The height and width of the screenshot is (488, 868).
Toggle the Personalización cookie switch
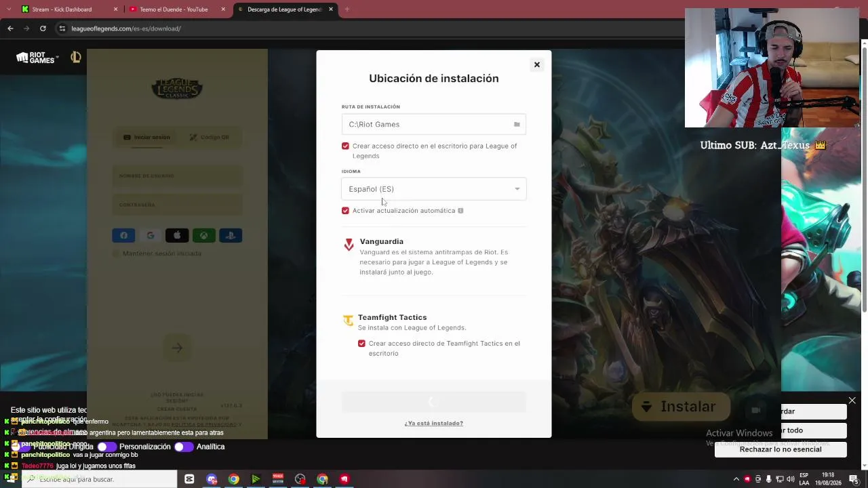coord(106,447)
